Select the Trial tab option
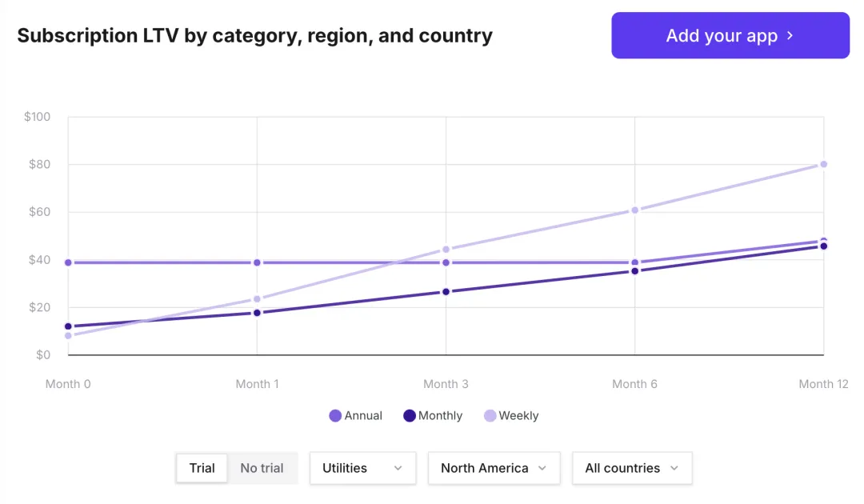Image resolution: width=864 pixels, height=504 pixels. (x=202, y=468)
